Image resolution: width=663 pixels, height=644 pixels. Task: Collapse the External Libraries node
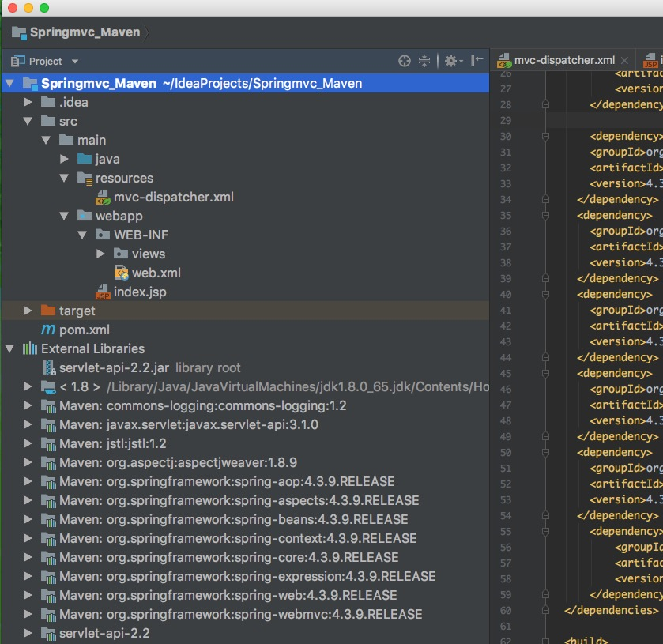9,348
